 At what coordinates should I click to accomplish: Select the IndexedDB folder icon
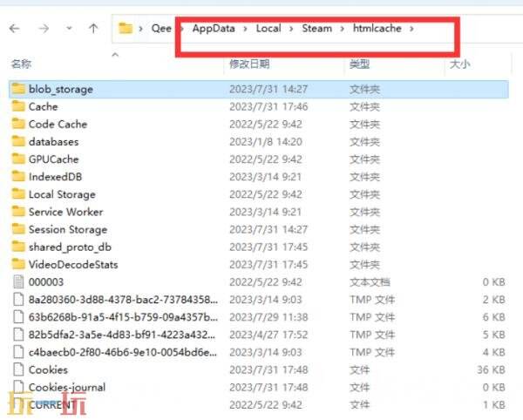(x=18, y=177)
